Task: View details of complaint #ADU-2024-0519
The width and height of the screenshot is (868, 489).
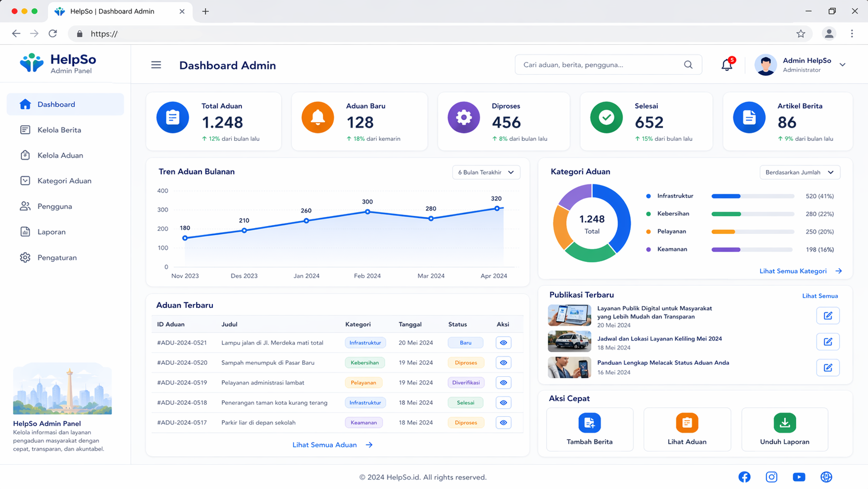Action: (504, 383)
